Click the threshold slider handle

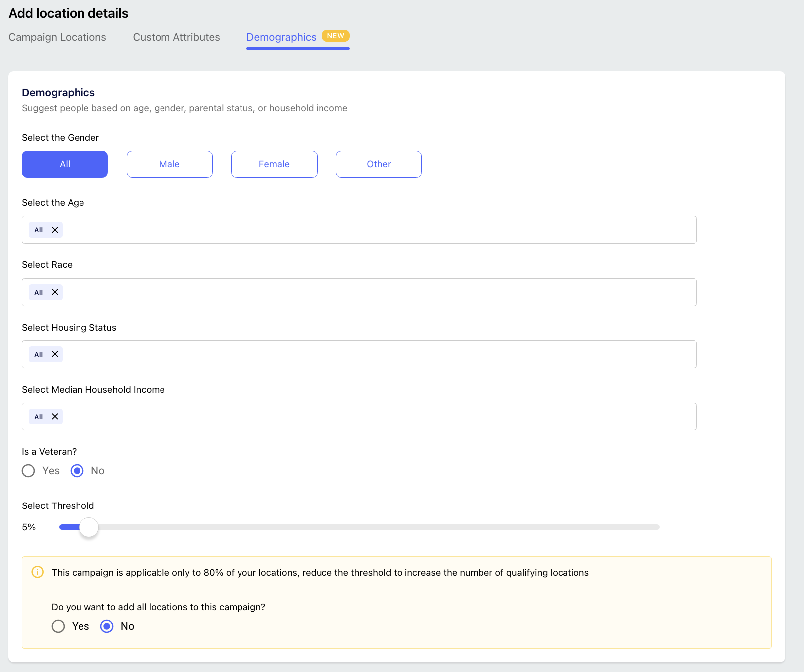coord(89,527)
